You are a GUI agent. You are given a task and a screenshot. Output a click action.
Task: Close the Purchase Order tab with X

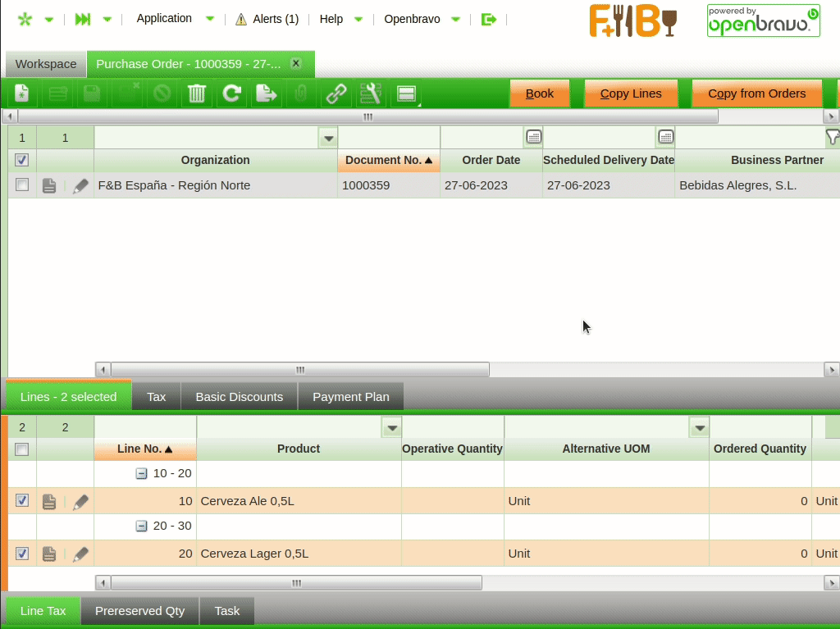coord(295,64)
